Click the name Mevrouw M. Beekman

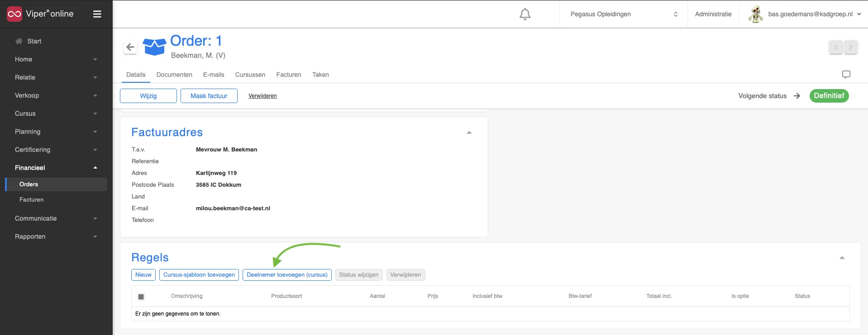[x=226, y=150]
